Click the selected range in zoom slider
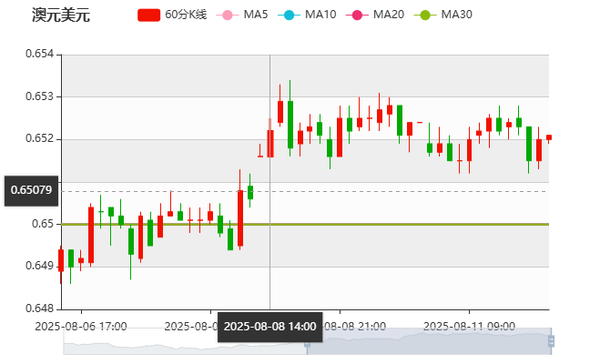This screenshot has height=364, width=610. [x=428, y=342]
